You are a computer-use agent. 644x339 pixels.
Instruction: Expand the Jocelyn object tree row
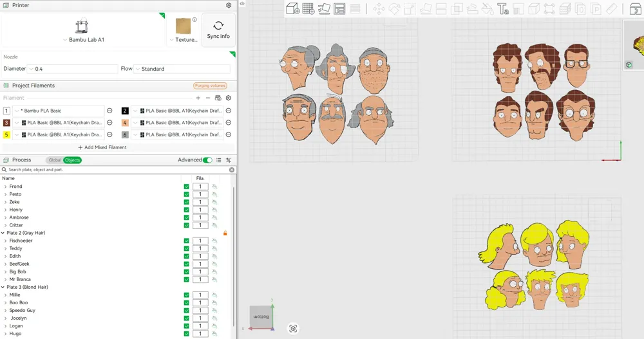click(x=5, y=318)
